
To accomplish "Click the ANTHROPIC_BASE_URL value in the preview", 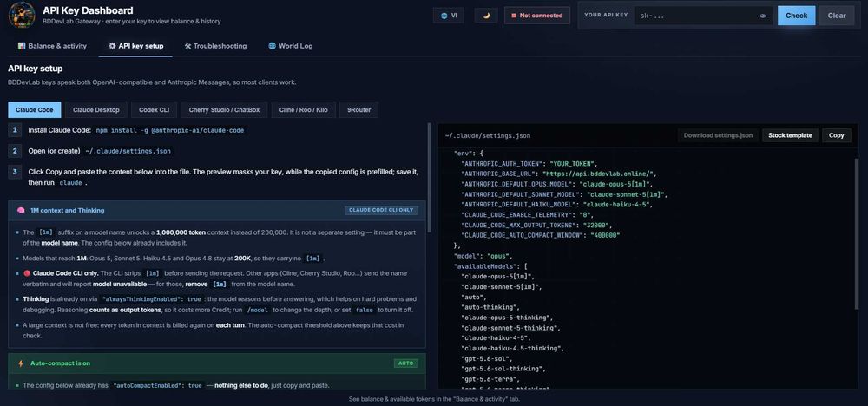I will 599,174.
